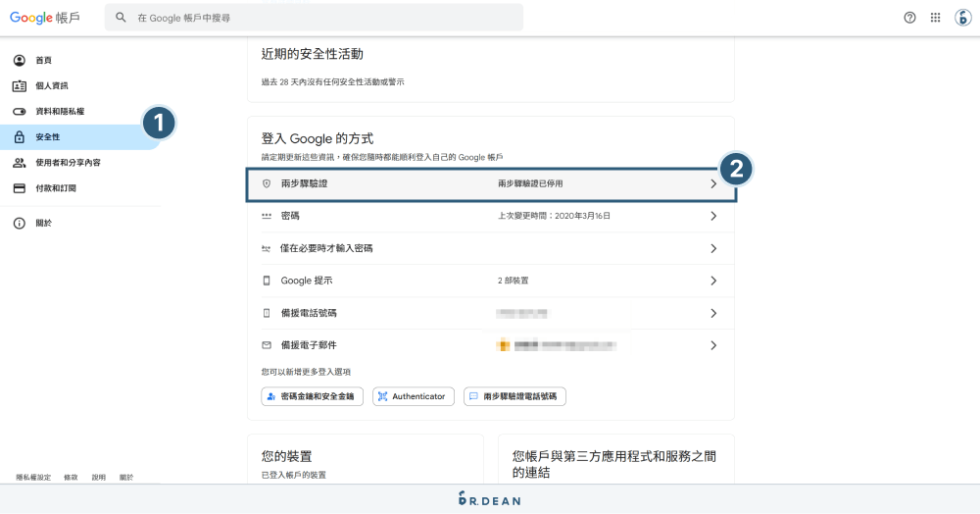Click the passkey icon in 密碼金鑰和安全金鑰 button
The height and width of the screenshot is (514, 980).
click(271, 396)
